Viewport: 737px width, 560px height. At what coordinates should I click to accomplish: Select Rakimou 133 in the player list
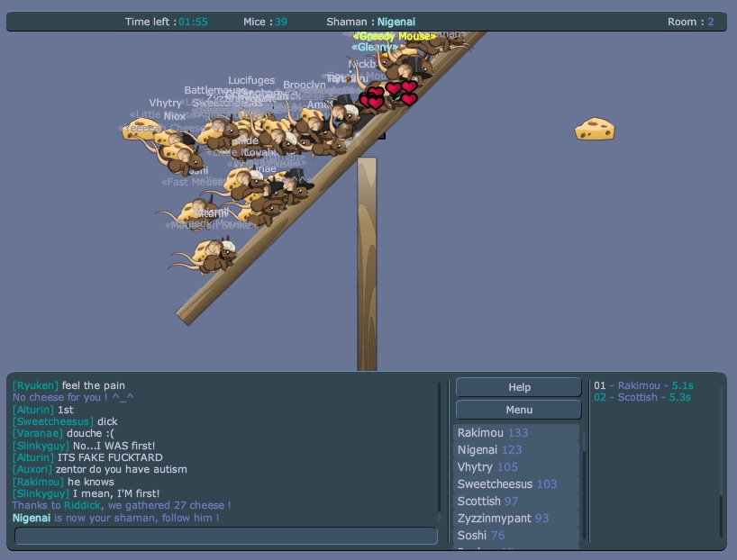pos(515,433)
